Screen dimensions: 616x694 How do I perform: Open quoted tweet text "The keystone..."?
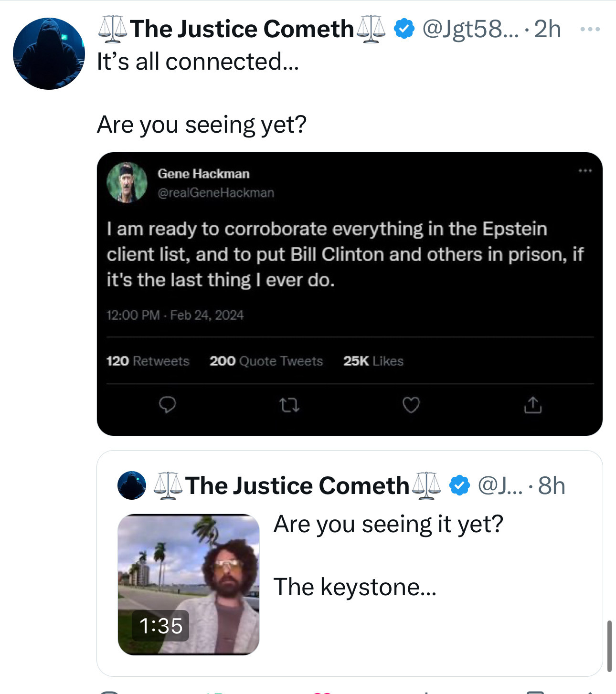click(x=355, y=587)
